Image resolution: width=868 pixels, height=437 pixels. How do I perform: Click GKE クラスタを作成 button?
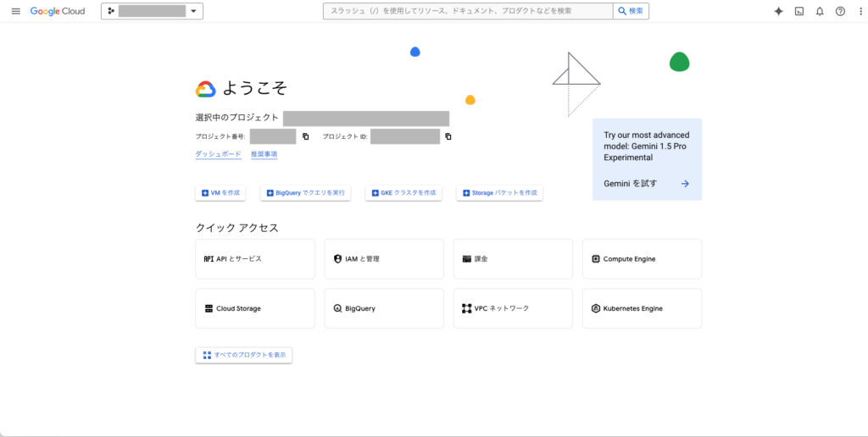403,193
